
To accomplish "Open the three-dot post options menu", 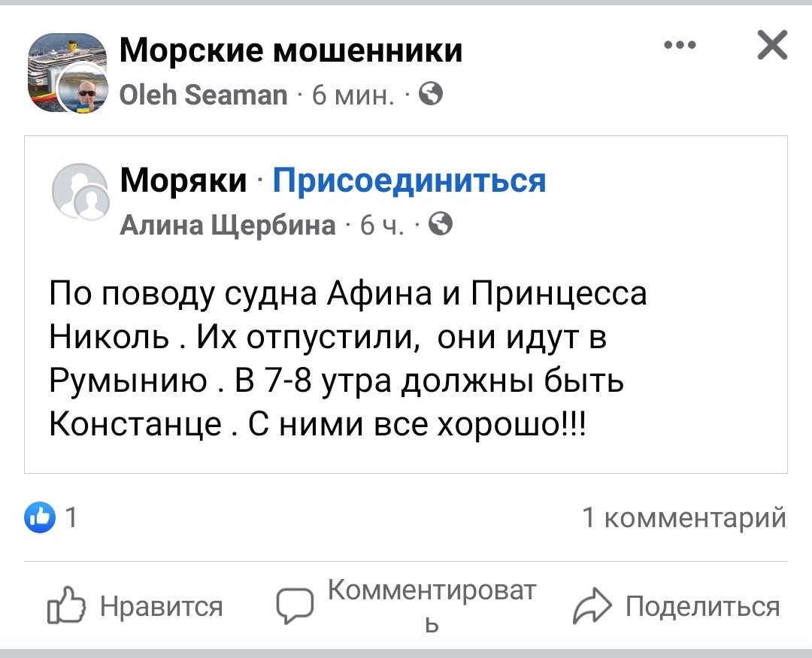I will (x=680, y=45).
